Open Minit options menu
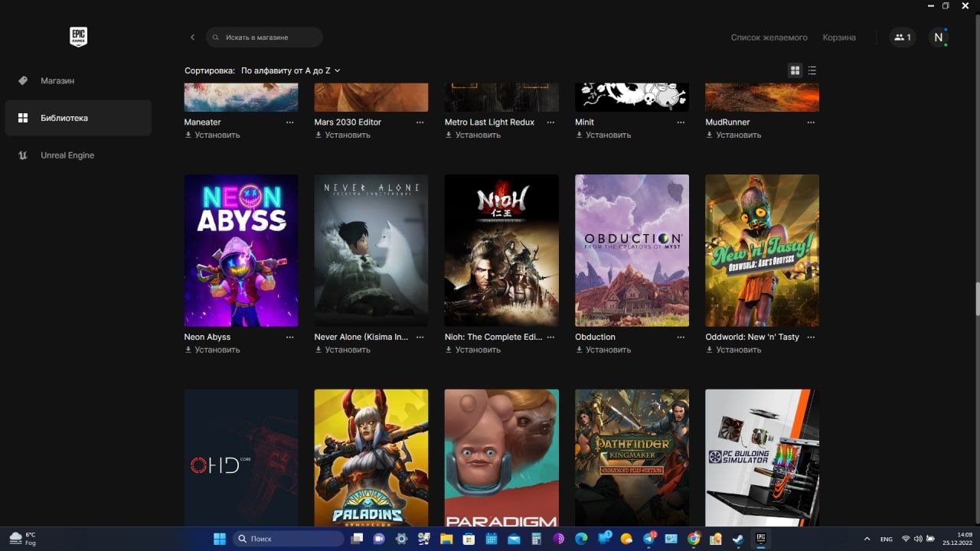The height and width of the screenshot is (551, 980). [681, 122]
